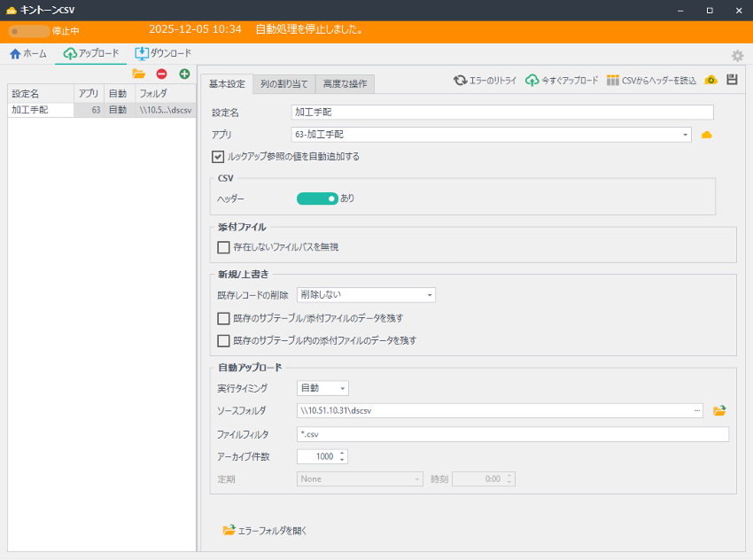Toggle the ヘッダー switch

coord(317,198)
